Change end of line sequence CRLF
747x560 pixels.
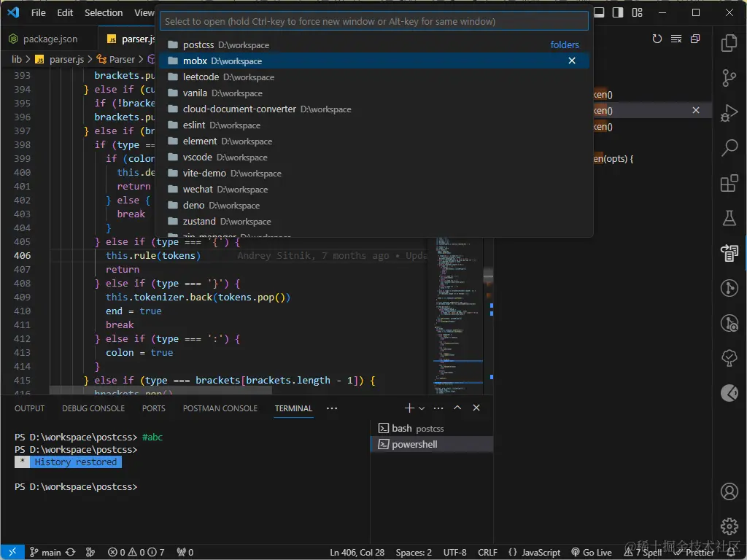(487, 552)
